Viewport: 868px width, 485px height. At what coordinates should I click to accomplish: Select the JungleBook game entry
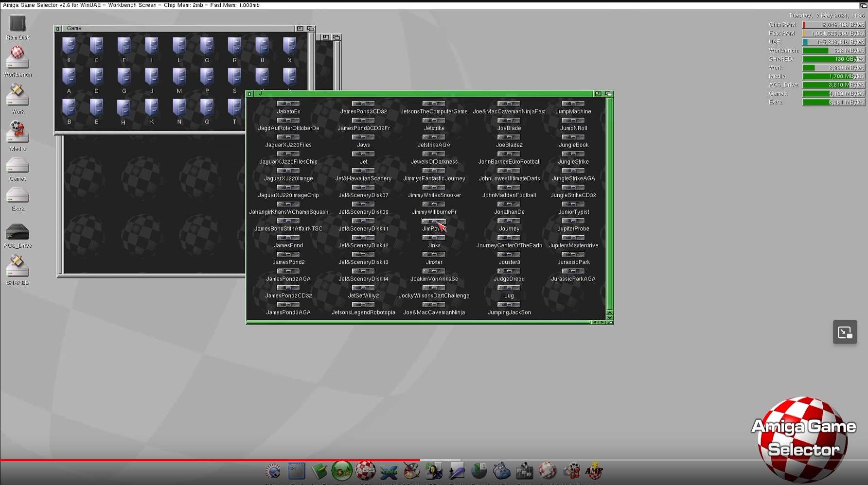[573, 141]
